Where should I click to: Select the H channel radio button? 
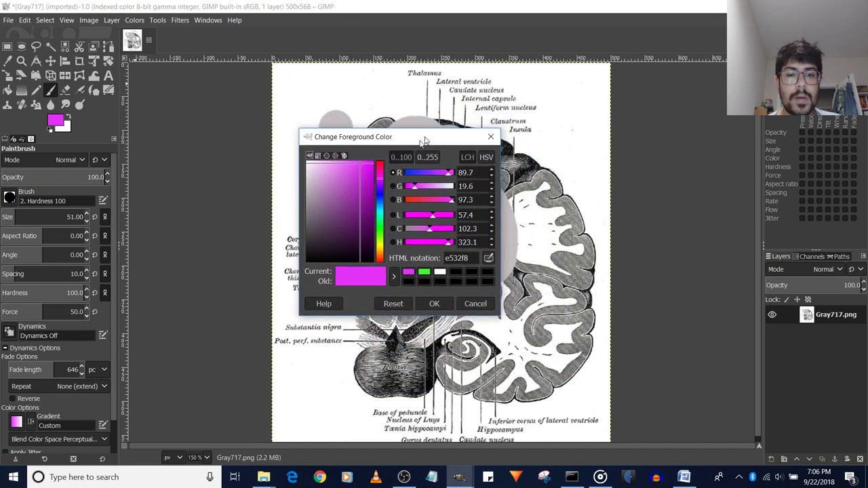coord(392,242)
